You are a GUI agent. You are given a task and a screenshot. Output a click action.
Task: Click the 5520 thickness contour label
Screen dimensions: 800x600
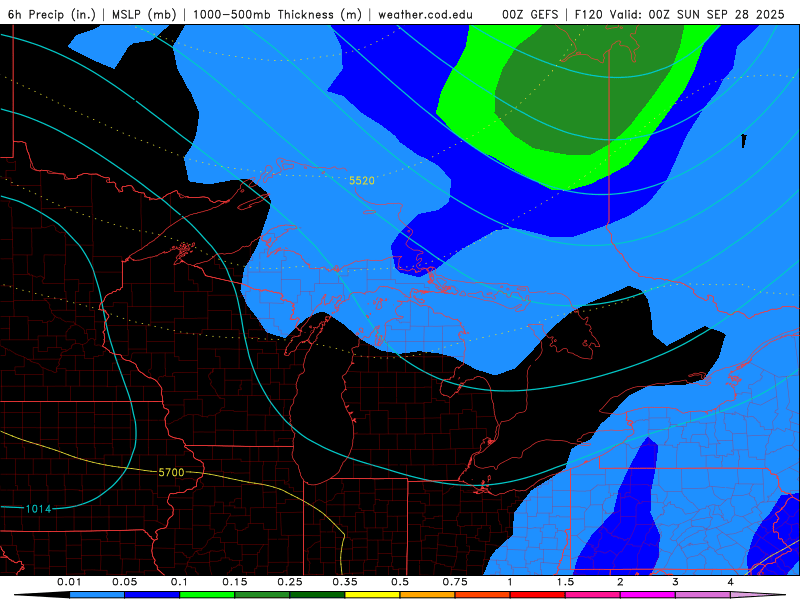point(362,181)
